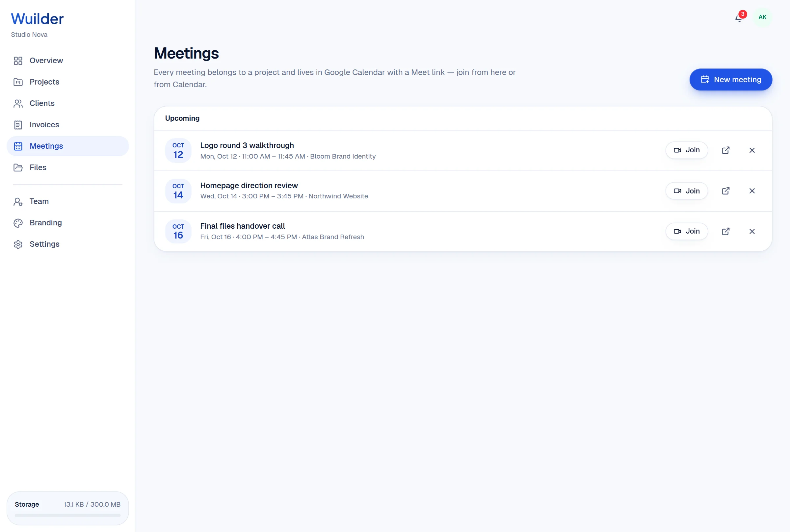Select 'Logo round 3 walkthrough' title
The height and width of the screenshot is (532, 790).
click(247, 145)
